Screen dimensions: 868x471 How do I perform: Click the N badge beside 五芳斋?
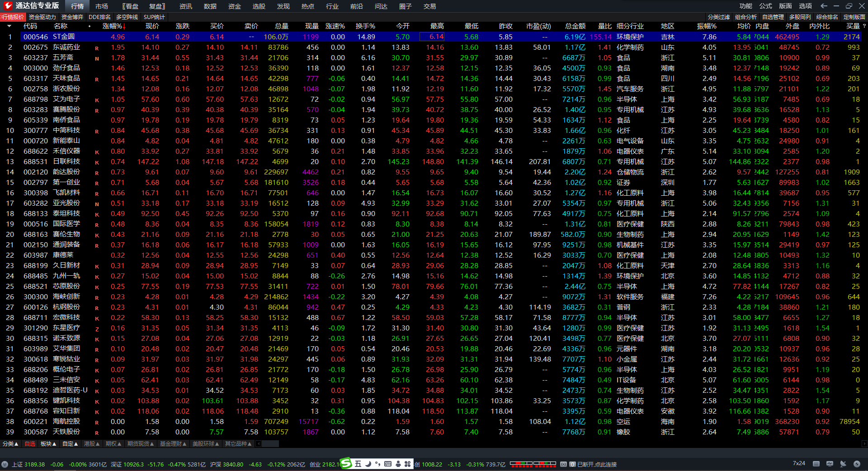pyautogui.click(x=97, y=58)
